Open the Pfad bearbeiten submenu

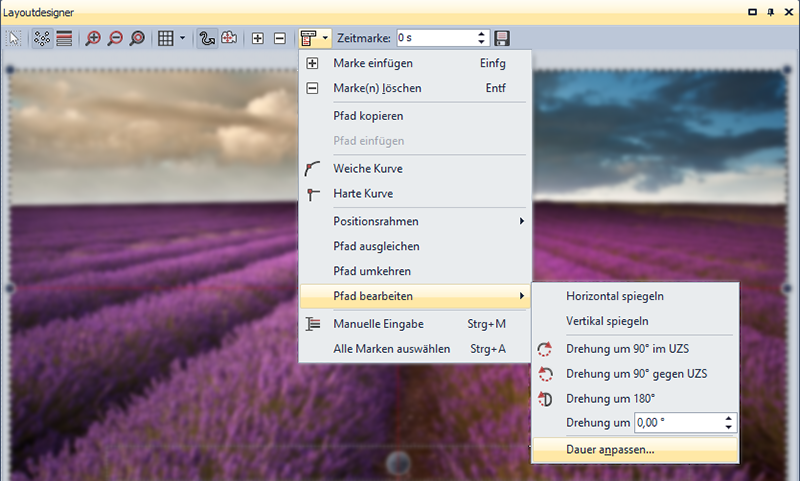click(415, 296)
